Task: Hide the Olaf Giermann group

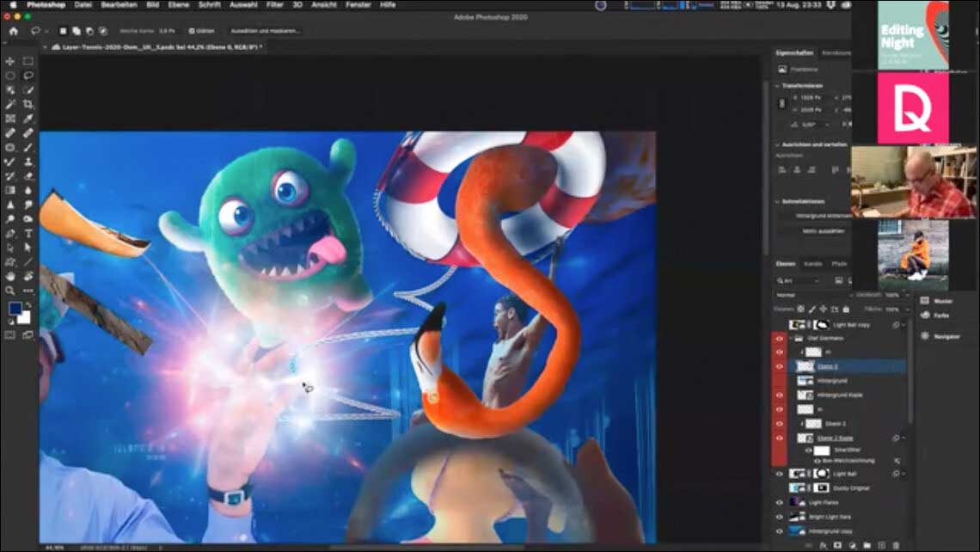Action: [x=780, y=339]
